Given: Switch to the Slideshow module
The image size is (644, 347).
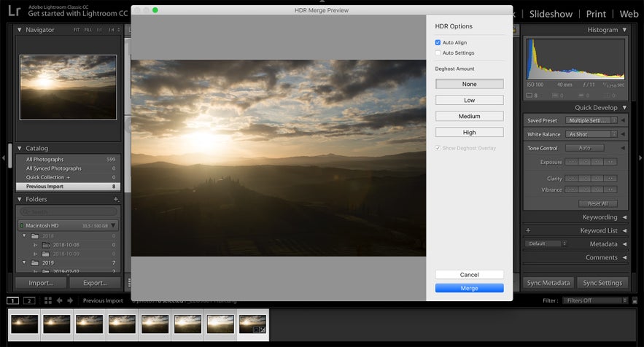Looking at the screenshot, I should click(551, 14).
